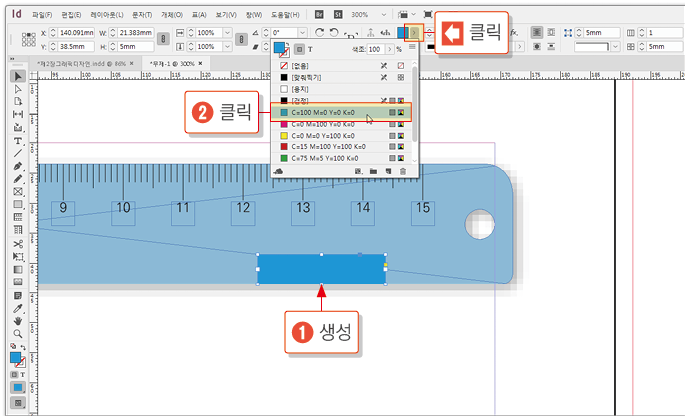Open tint 색조 slider arrow
The height and width of the screenshot is (416, 685).
click(390, 49)
